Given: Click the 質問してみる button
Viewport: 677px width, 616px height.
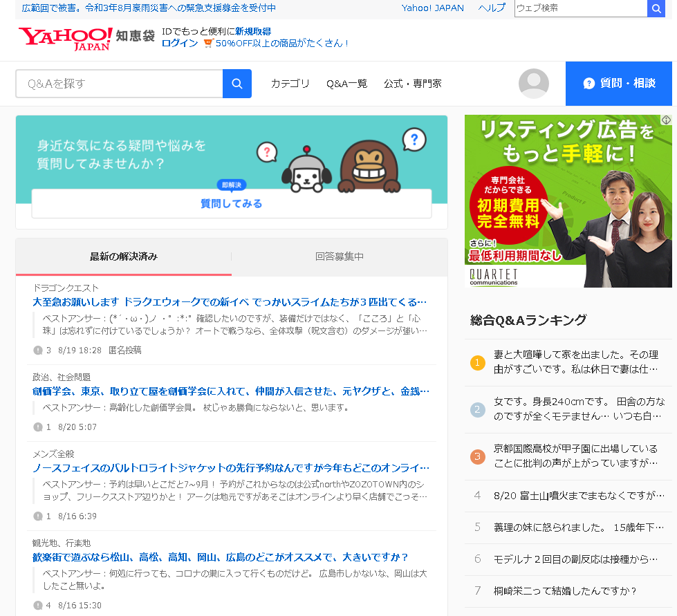Looking at the screenshot, I should [232, 203].
